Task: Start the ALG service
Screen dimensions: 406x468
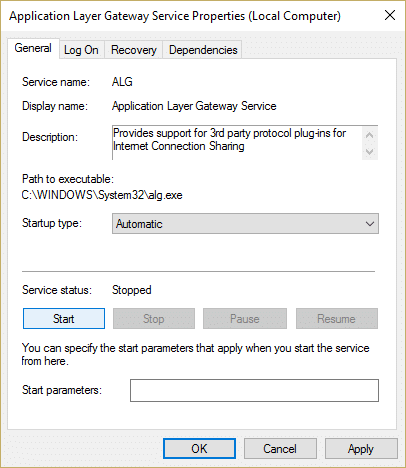Action: (64, 319)
